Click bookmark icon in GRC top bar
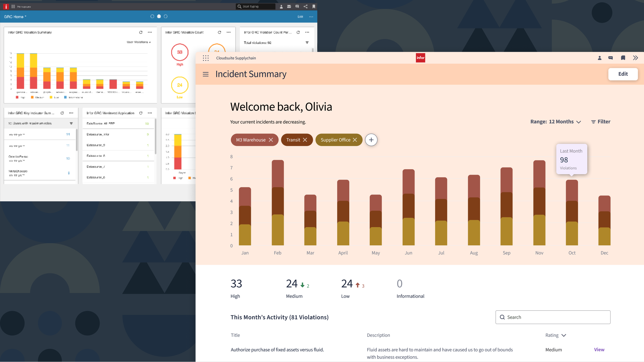The height and width of the screenshot is (362, 644). click(x=313, y=6)
